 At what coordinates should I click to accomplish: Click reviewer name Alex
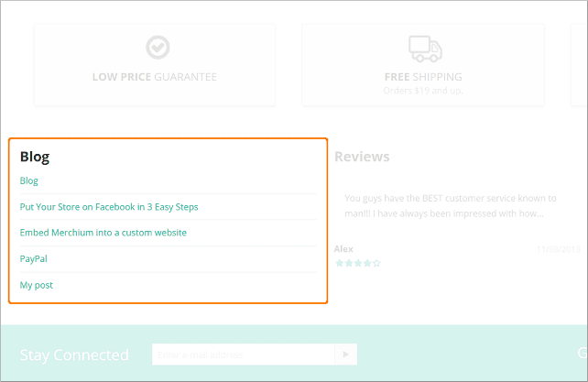tap(343, 248)
